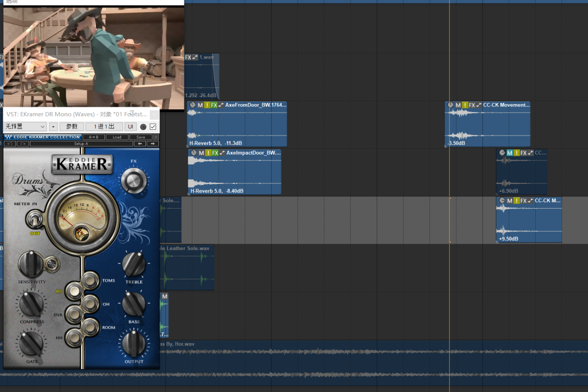Screen dimensions: 588x392
Task: Click the OUTPUT knob
Action: (133, 344)
